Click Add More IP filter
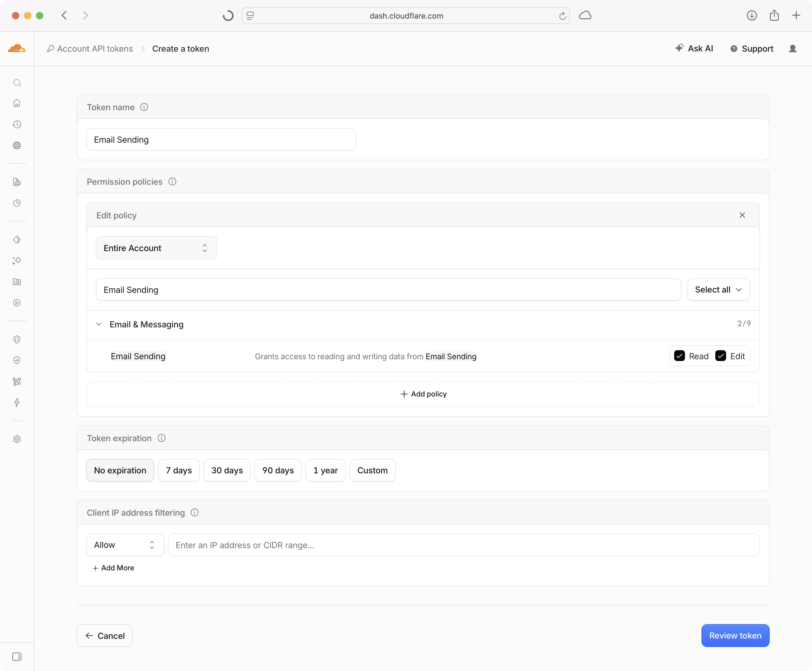 (x=113, y=568)
